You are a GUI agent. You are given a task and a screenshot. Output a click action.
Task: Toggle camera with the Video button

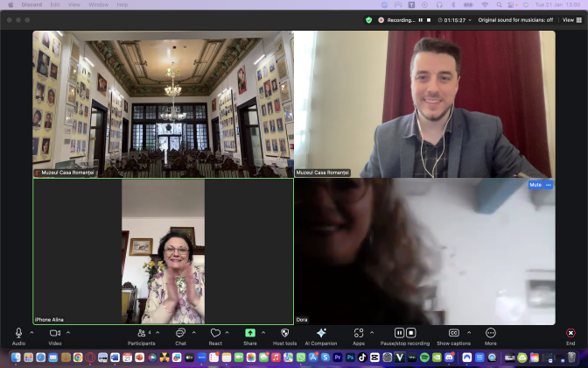(54, 334)
